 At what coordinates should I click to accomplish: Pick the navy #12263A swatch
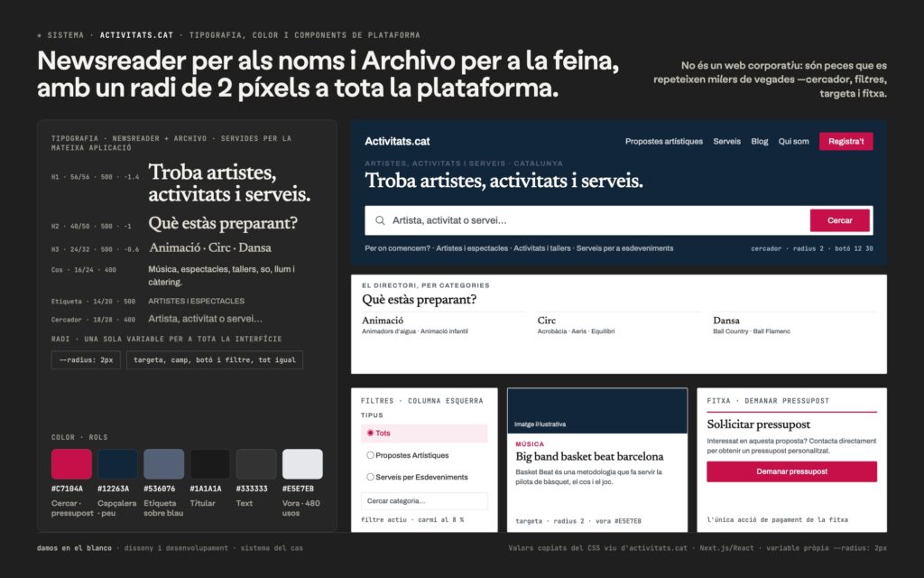tap(118, 463)
